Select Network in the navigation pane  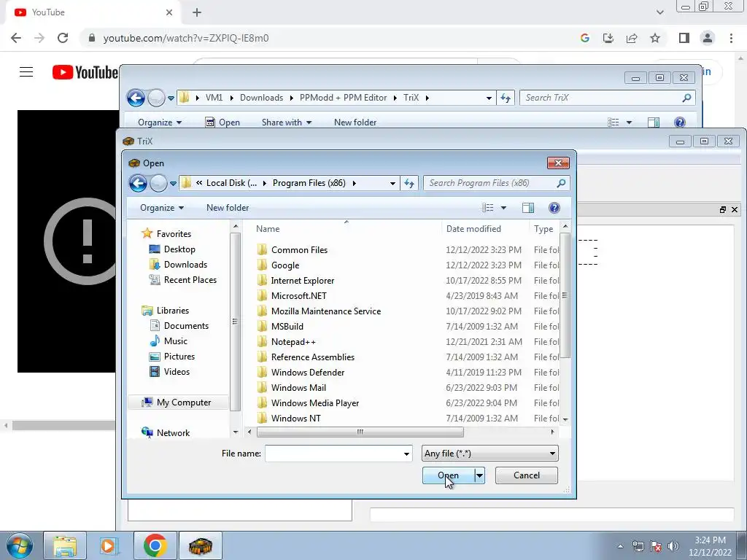click(x=173, y=433)
